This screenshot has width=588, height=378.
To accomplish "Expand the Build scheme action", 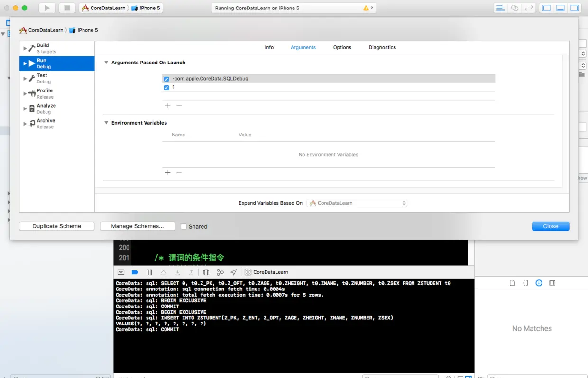I will pos(25,48).
